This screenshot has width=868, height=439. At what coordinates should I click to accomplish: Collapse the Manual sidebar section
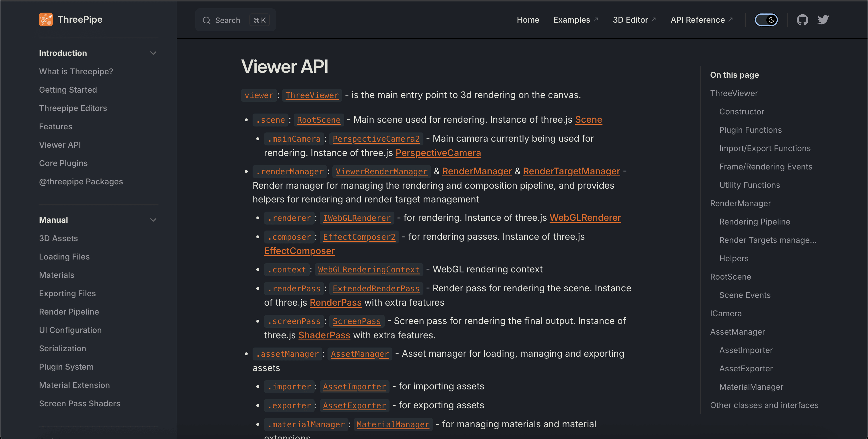153,220
